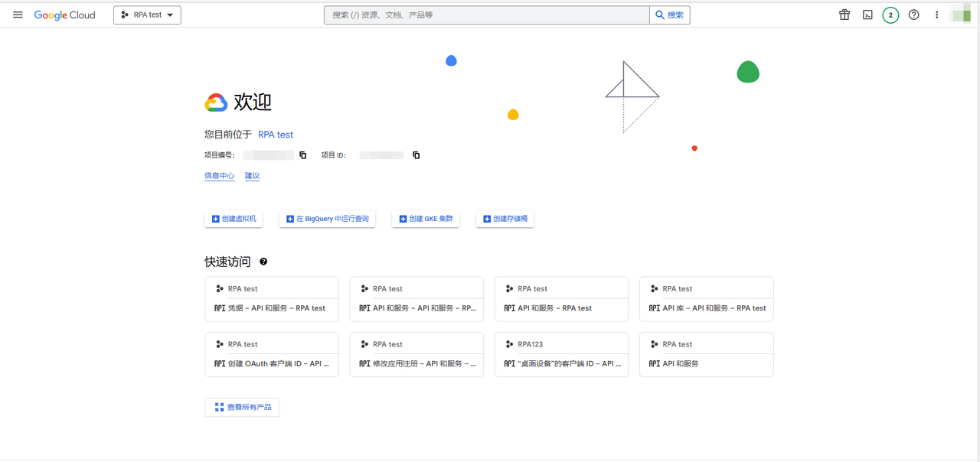Click the magnifier icon in the search button
The image size is (980, 462).
[660, 15]
